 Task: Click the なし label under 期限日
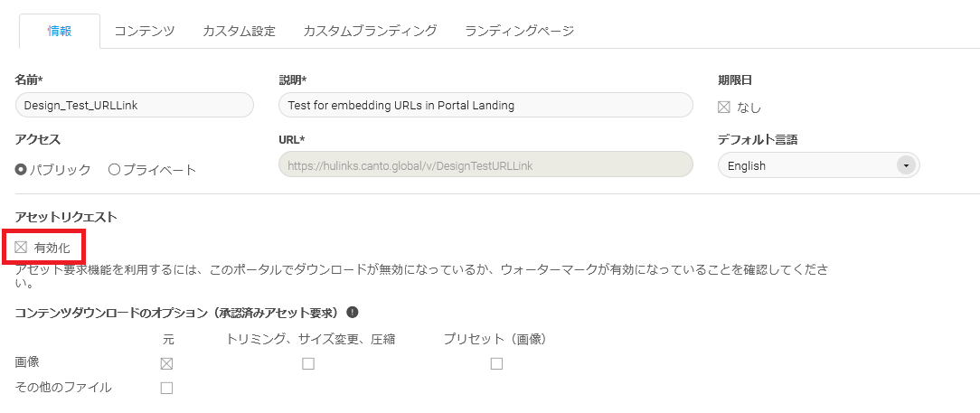pos(749,108)
